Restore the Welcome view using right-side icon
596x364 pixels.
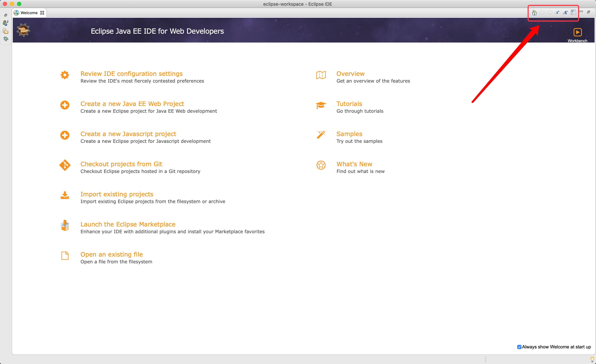pos(589,12)
